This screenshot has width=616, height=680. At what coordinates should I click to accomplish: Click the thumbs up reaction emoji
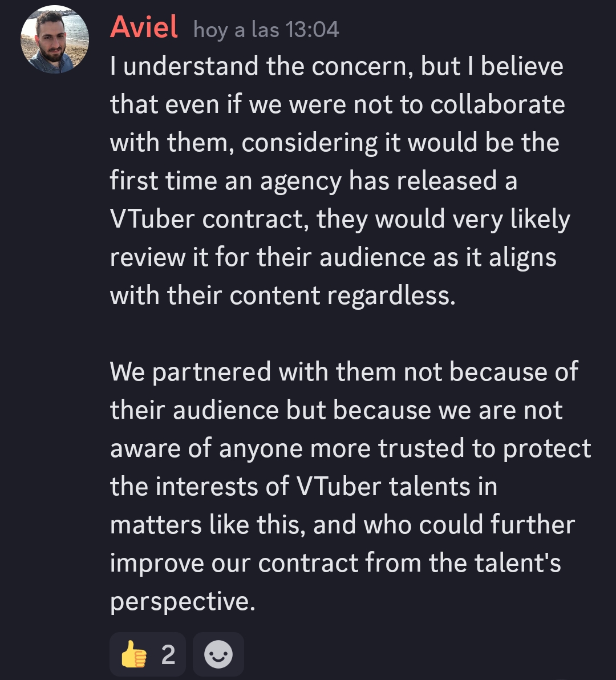point(133,654)
